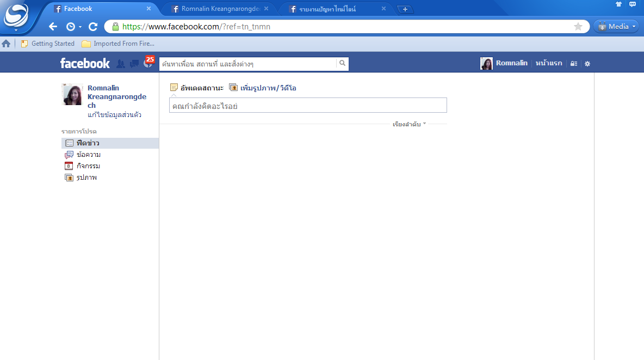Open the friend requests icon
This screenshot has height=360, width=644.
[120, 63]
